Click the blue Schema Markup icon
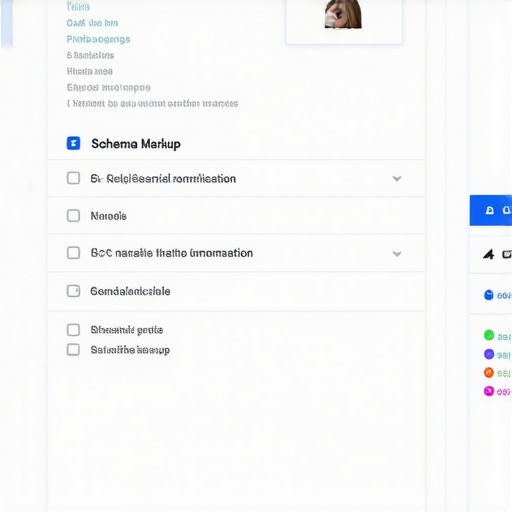Image resolution: width=512 pixels, height=512 pixels. (73, 143)
